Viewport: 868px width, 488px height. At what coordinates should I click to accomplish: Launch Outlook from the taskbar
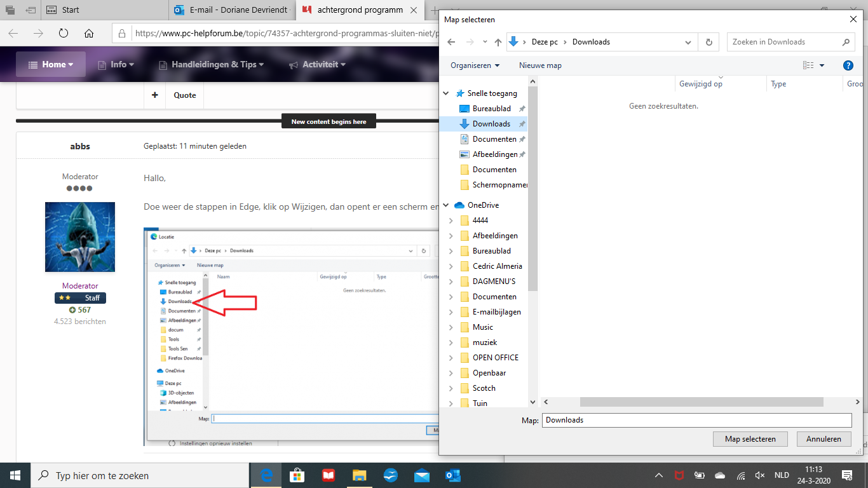(x=453, y=475)
